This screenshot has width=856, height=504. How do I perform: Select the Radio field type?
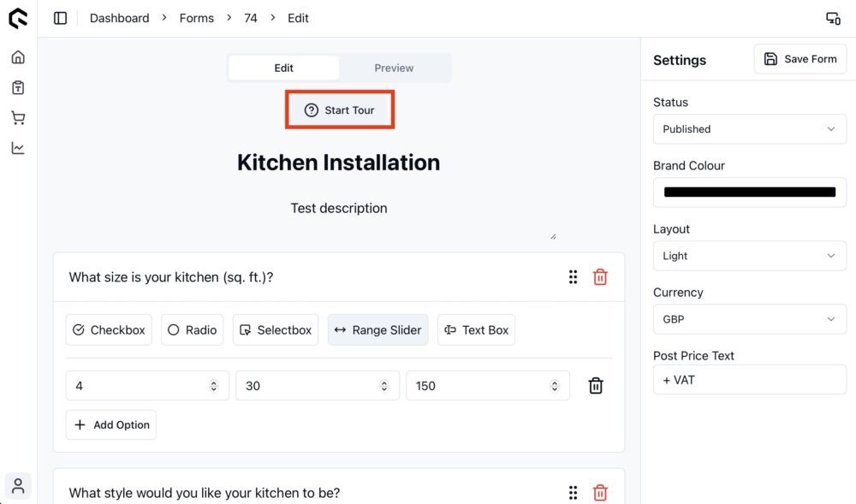click(192, 330)
